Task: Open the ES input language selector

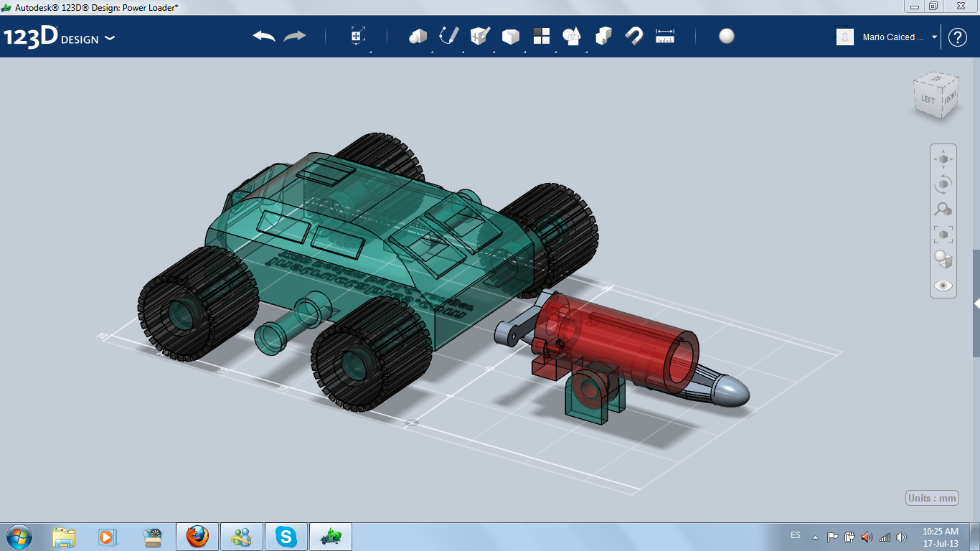Action: 796,535
